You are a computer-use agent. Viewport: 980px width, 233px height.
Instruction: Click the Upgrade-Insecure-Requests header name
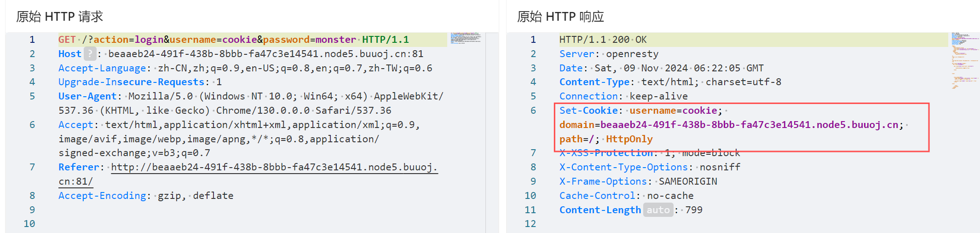131,82
